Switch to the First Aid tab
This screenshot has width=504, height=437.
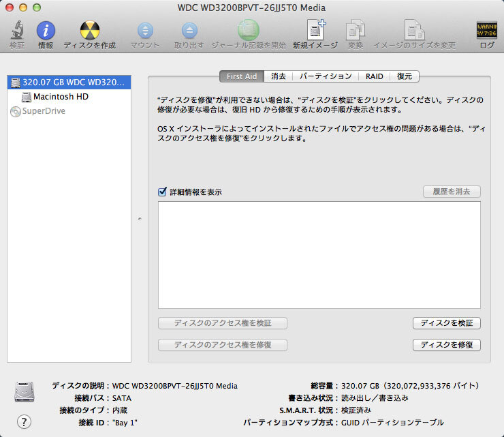242,76
